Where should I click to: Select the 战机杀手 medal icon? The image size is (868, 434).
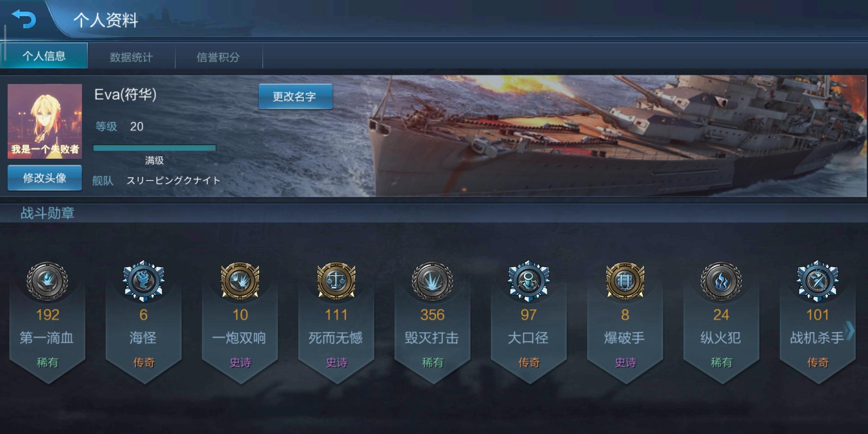click(x=818, y=281)
